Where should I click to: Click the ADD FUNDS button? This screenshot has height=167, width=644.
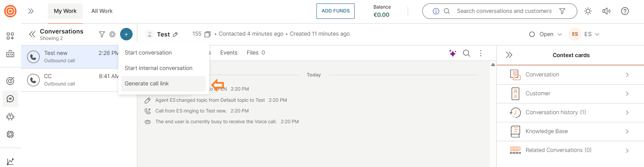coord(335,11)
